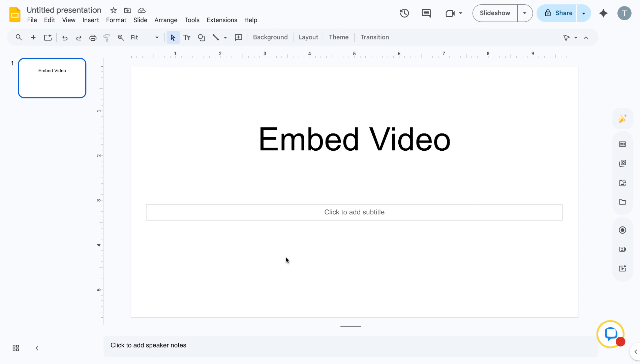Viewport: 640px width, 364px height.
Task: Click the new slide with layout icon
Action: (48, 37)
